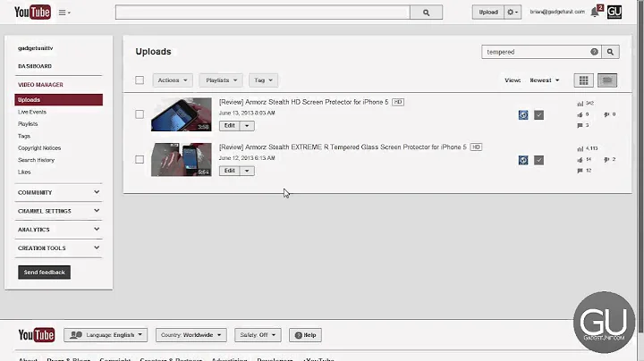Screen dimensions: 644x361
Task: Click the main YouTube search field
Action: (263, 13)
